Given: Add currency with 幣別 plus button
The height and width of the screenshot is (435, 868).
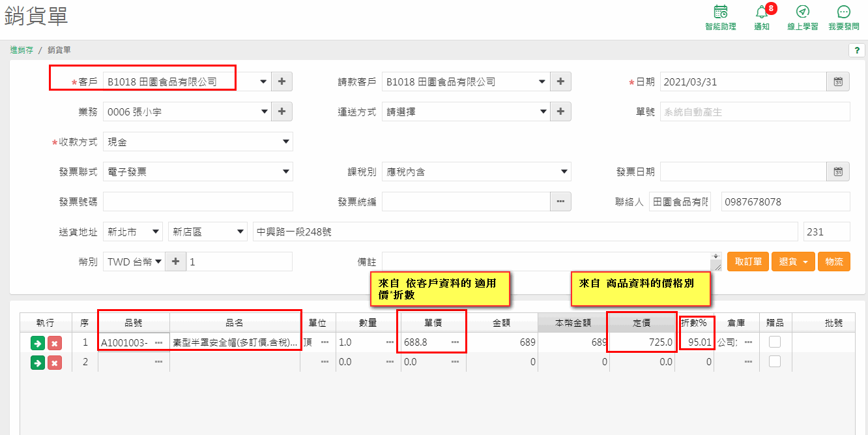Looking at the screenshot, I should [175, 262].
